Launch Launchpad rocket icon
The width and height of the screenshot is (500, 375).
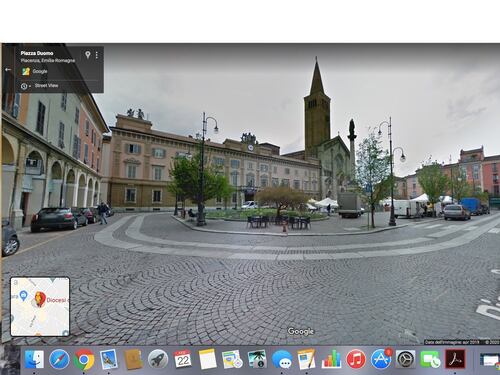pos(158,359)
